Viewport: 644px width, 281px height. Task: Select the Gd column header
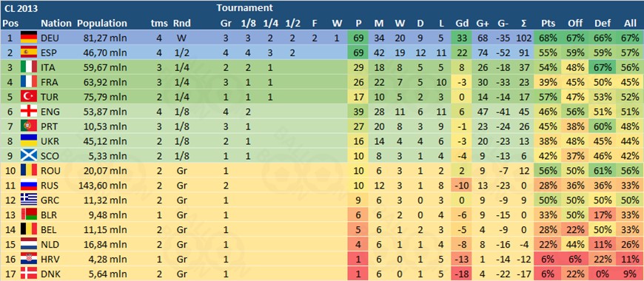pyautogui.click(x=460, y=24)
